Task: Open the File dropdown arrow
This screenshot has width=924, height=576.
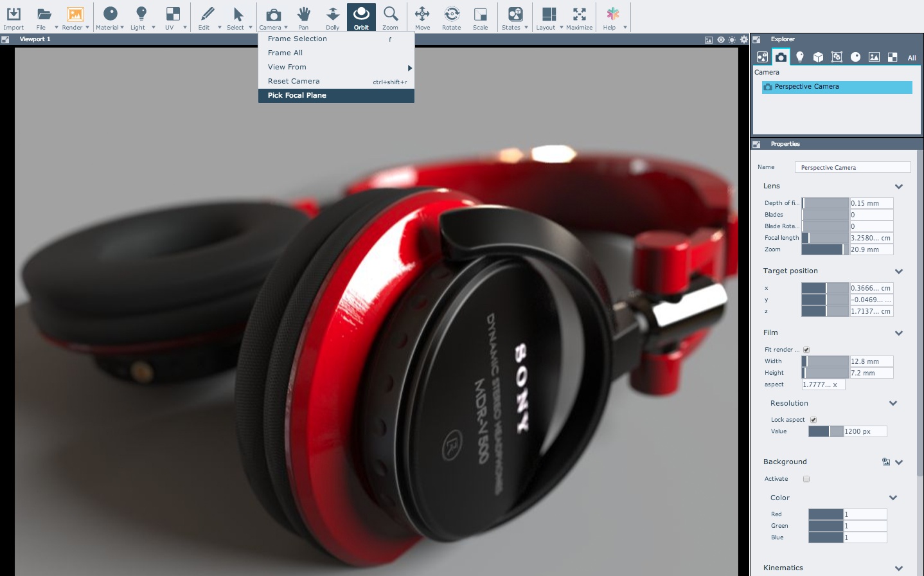Action: pyautogui.click(x=56, y=28)
